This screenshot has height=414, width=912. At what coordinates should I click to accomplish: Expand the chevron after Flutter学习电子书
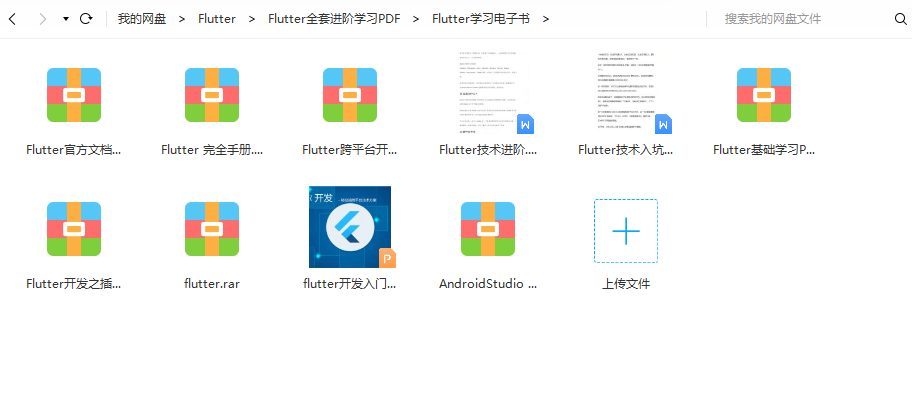point(546,19)
